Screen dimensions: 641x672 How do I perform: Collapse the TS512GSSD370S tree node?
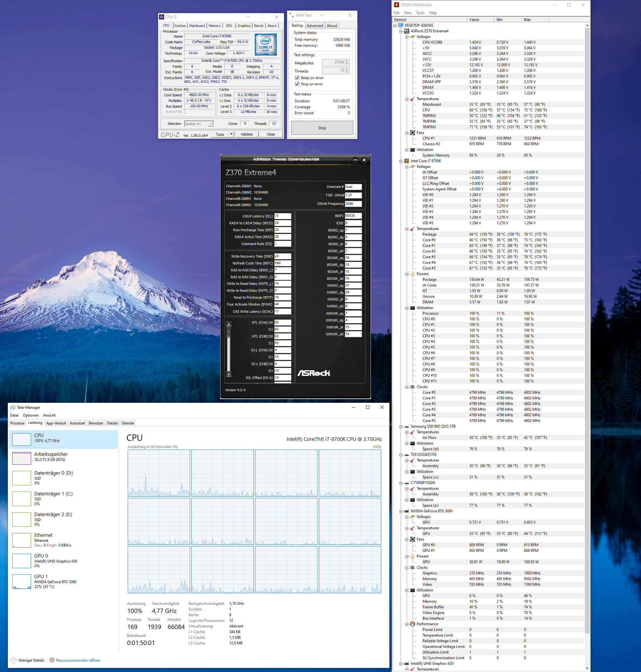(x=401, y=455)
